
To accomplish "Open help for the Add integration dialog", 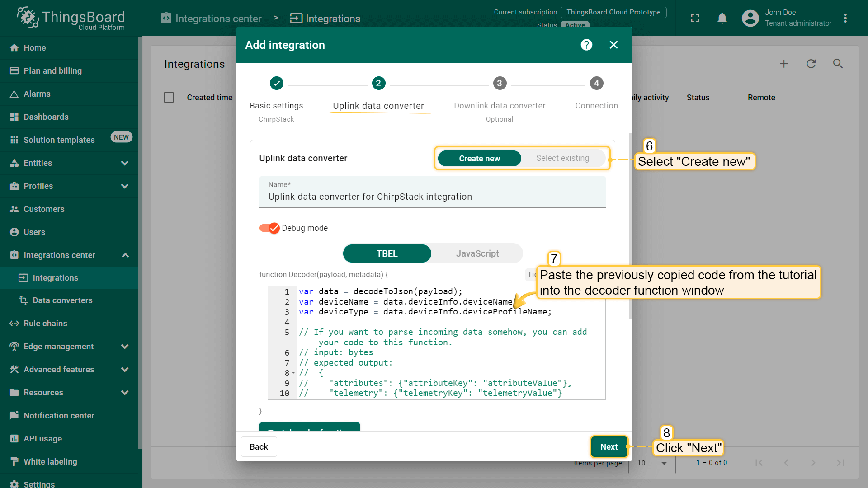I will pyautogui.click(x=586, y=45).
